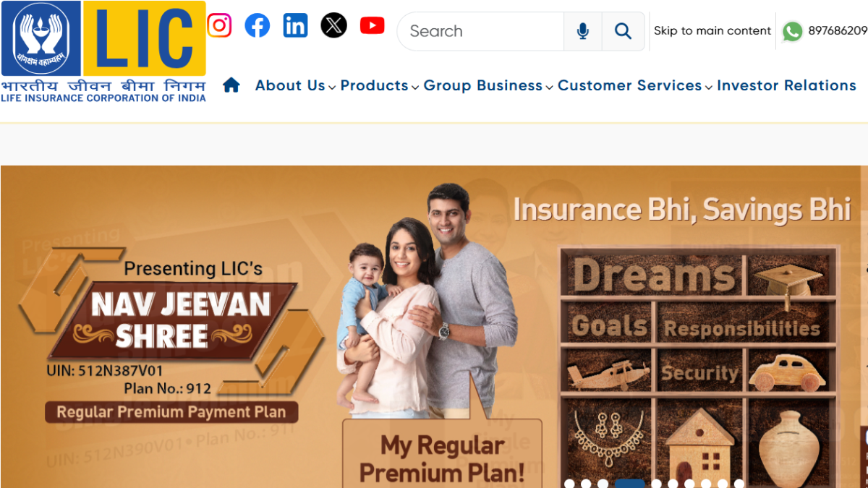
Task: Expand the Group Business dropdown
Action: click(x=488, y=85)
